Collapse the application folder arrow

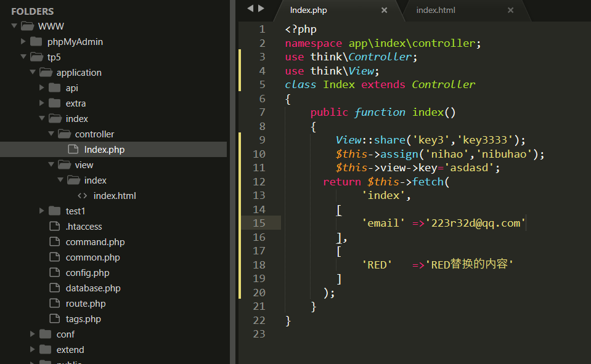point(33,72)
